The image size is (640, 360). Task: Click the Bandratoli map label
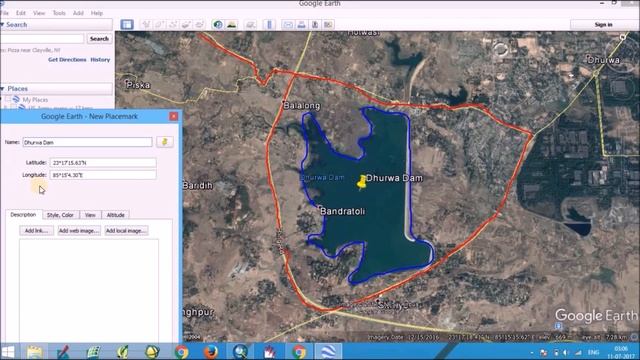click(342, 211)
